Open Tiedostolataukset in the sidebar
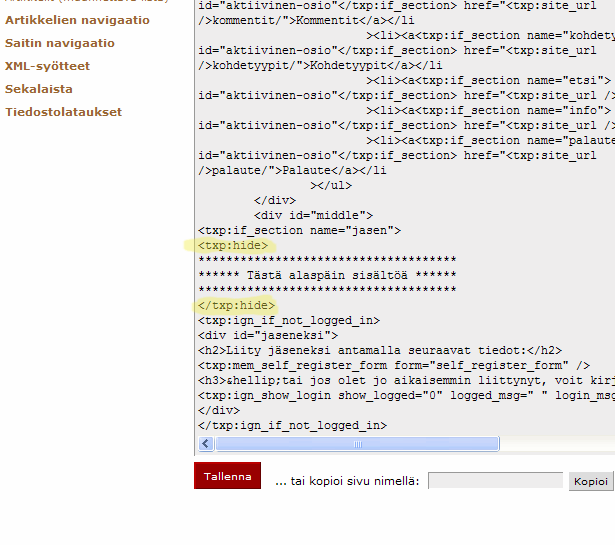The height and width of the screenshot is (545, 615). (63, 112)
